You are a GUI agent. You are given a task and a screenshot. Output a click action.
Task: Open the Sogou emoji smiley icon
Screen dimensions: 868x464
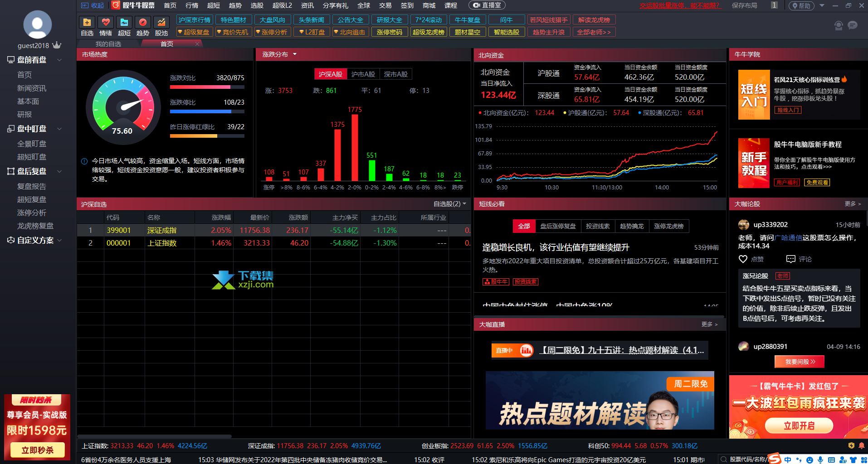809,459
